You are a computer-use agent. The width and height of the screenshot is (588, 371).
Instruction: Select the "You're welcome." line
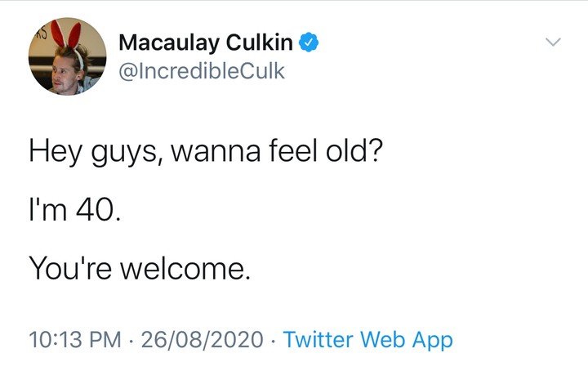139,268
